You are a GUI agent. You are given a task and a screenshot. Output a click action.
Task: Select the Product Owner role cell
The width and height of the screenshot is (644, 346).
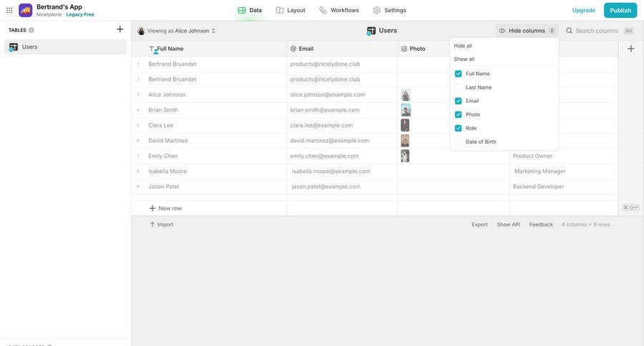tap(564, 156)
